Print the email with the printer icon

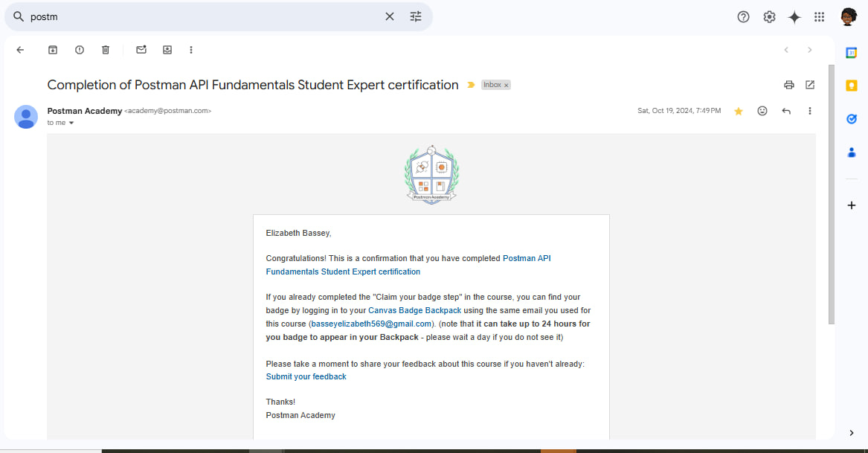click(x=789, y=85)
